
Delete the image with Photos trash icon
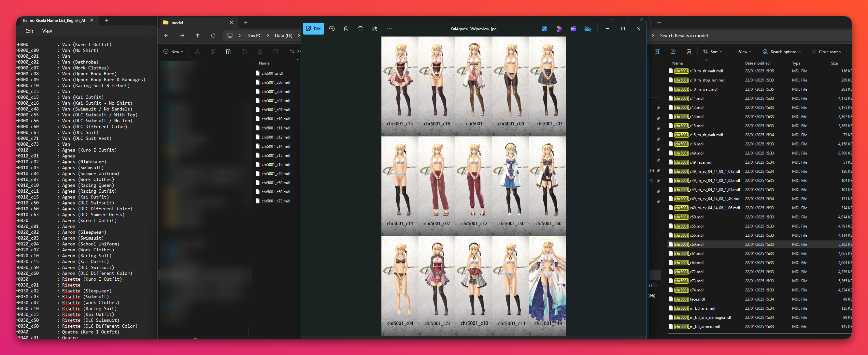(x=346, y=29)
